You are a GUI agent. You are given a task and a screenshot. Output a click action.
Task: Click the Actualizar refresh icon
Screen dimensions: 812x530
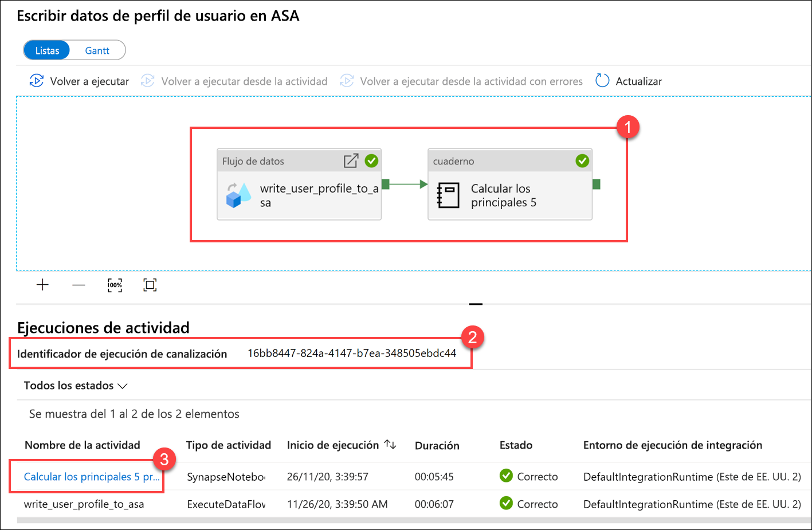click(602, 81)
